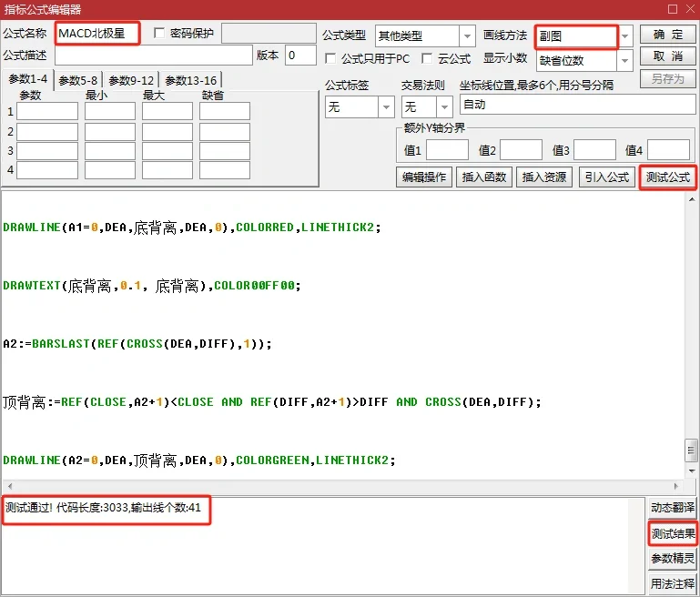
Task: Close the 指标公式编辑器 window
Action: click(x=690, y=9)
